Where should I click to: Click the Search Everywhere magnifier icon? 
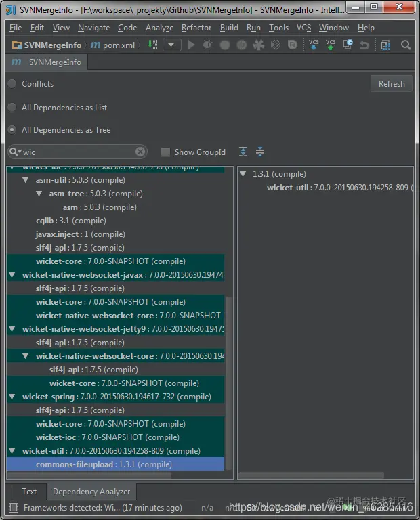coord(406,45)
